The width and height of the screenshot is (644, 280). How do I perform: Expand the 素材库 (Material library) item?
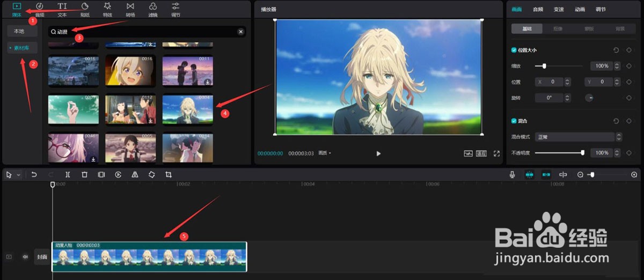[x=22, y=48]
